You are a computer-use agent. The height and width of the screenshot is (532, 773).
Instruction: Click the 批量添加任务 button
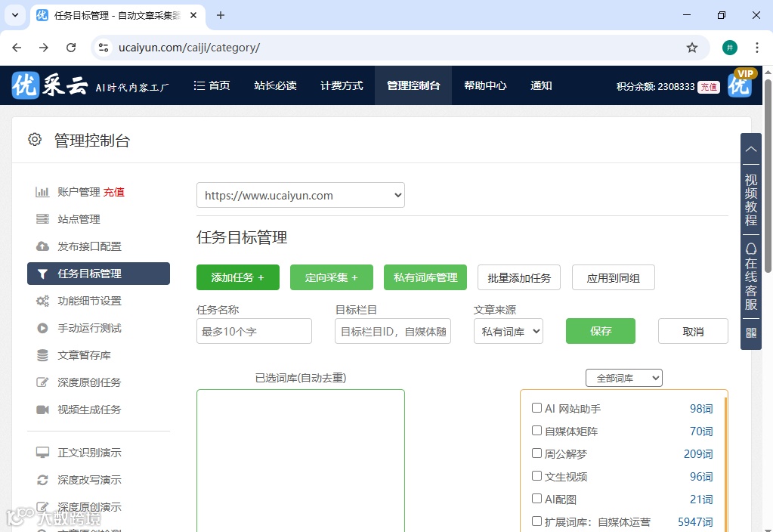518,277
